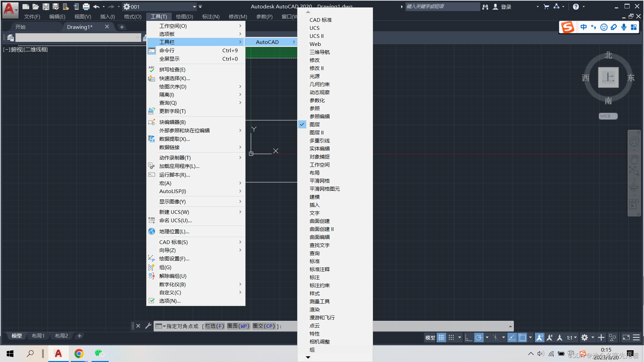Click the binoculars search icon in title bar
This screenshot has width=644, height=362.
click(485, 7)
